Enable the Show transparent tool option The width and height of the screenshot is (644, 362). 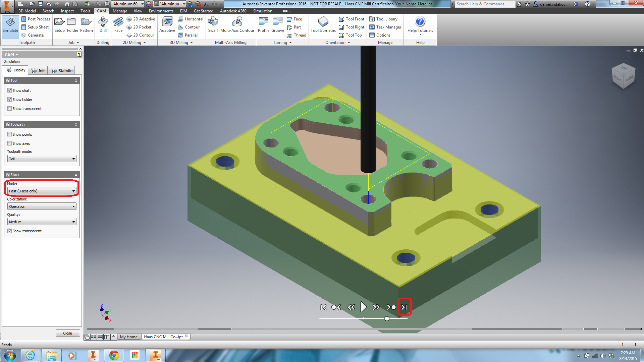tap(10, 109)
